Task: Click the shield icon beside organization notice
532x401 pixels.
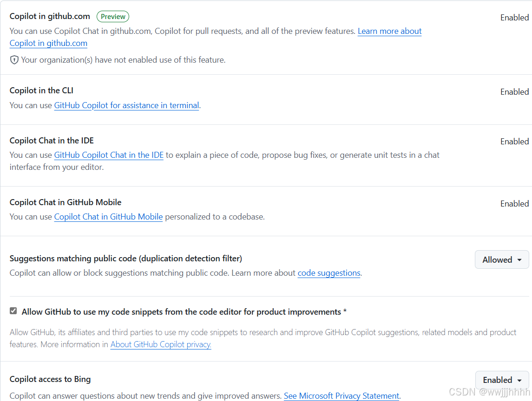Action: click(x=14, y=60)
